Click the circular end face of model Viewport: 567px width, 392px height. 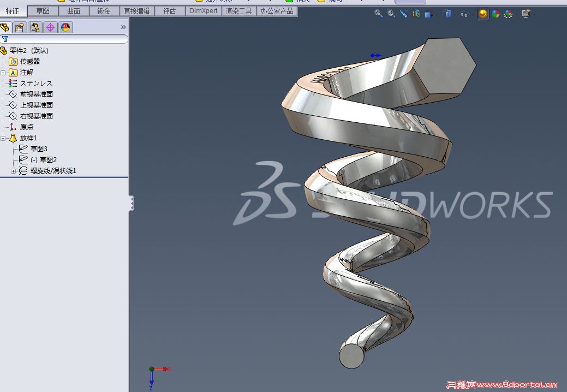tap(352, 356)
